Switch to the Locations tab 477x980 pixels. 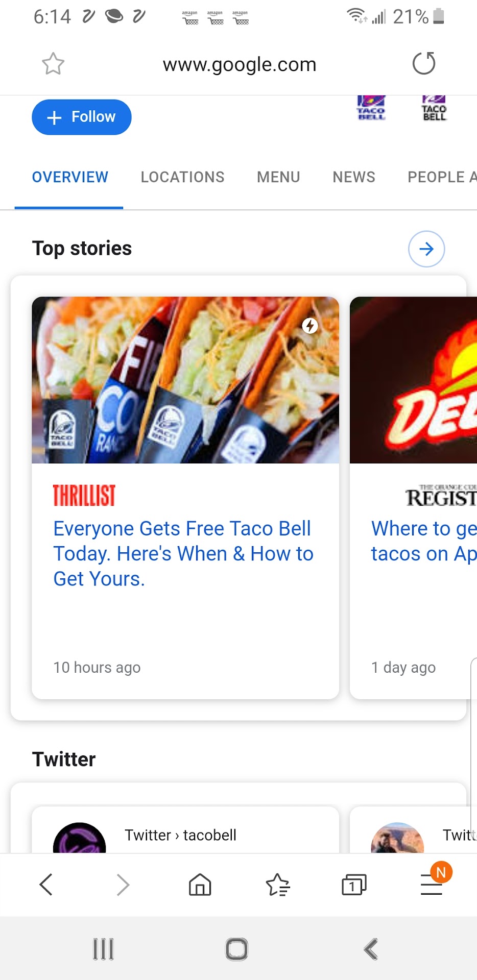point(182,177)
